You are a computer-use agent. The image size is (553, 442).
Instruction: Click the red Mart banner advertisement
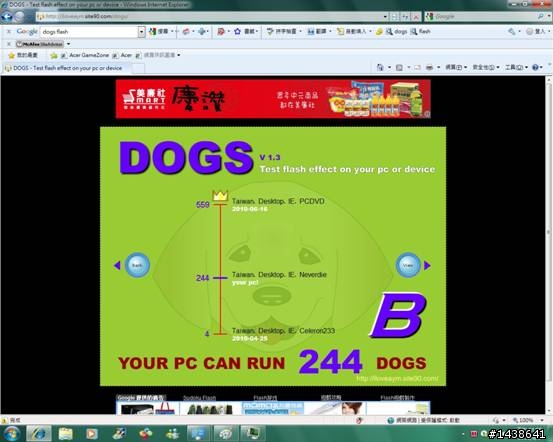pos(273,99)
